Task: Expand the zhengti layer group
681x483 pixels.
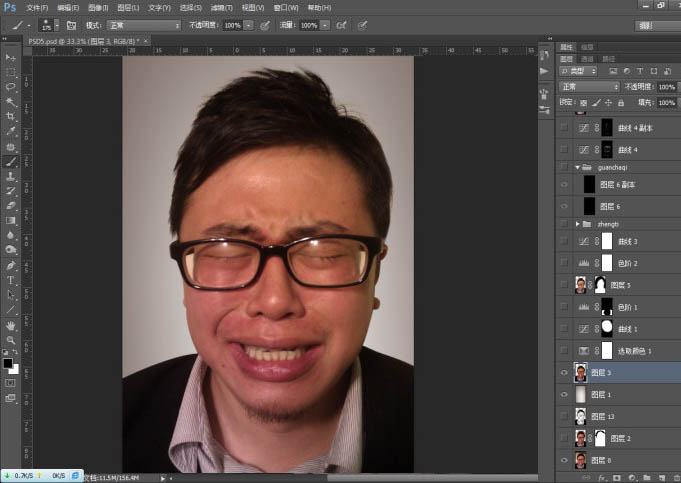Action: (x=577, y=224)
